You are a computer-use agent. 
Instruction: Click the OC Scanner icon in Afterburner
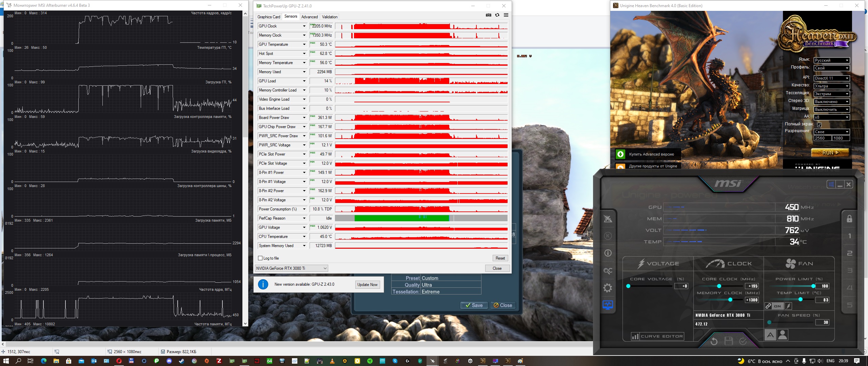(x=608, y=271)
